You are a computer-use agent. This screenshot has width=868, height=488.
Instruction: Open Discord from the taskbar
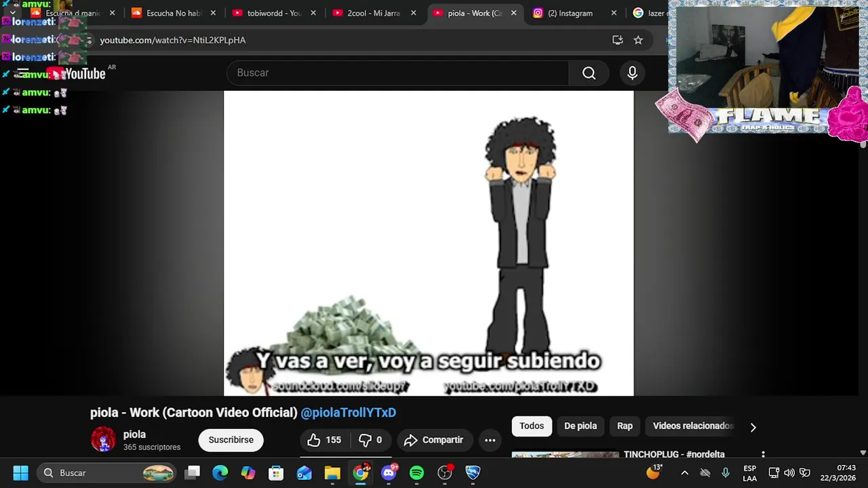tap(389, 472)
